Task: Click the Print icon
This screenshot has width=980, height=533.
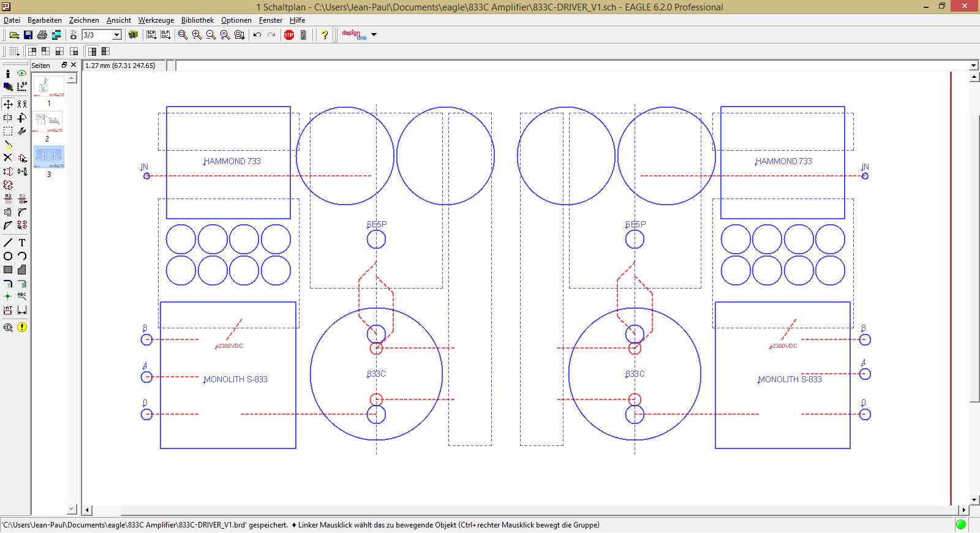Action: (x=42, y=35)
